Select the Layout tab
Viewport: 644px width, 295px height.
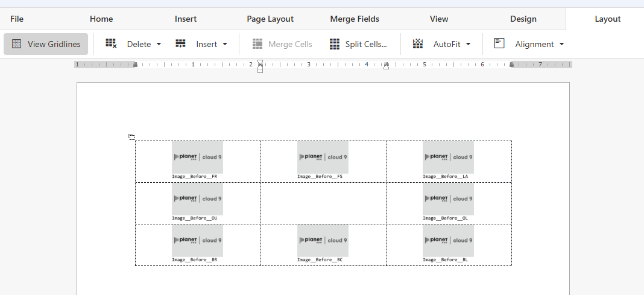click(607, 19)
